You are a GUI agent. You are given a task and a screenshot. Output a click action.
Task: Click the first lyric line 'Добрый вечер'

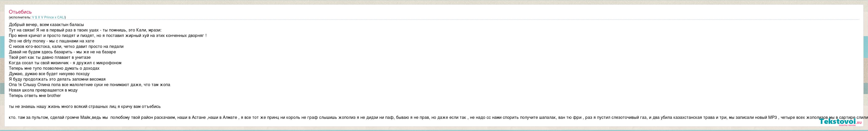coord(46,25)
